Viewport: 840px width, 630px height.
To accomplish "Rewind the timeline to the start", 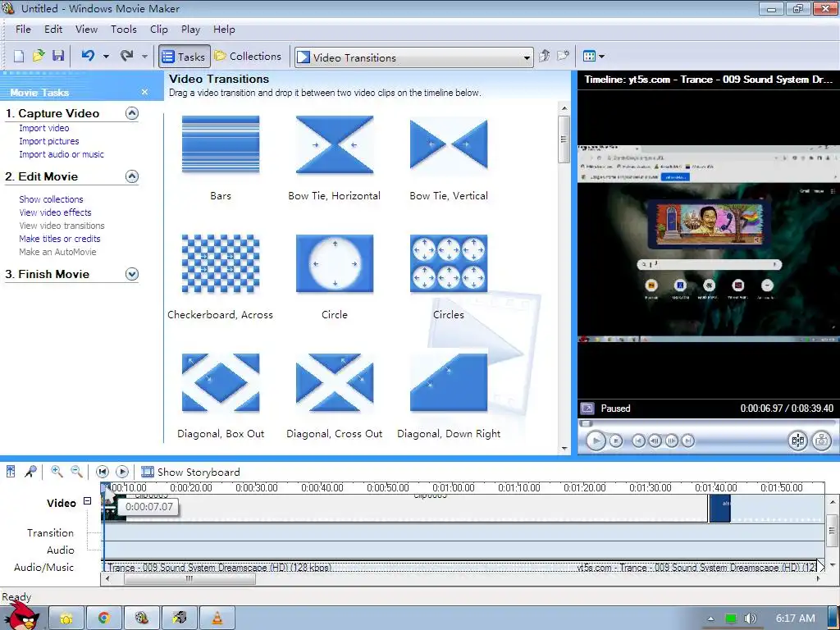I will point(103,472).
